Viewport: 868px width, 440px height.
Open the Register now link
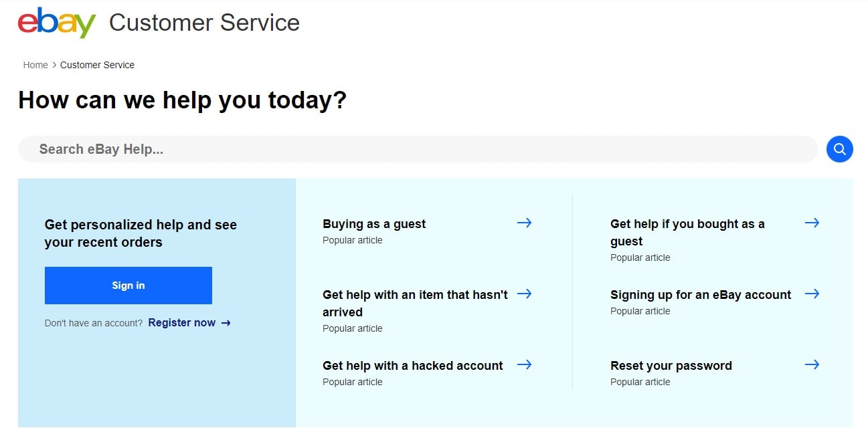pyautogui.click(x=181, y=322)
